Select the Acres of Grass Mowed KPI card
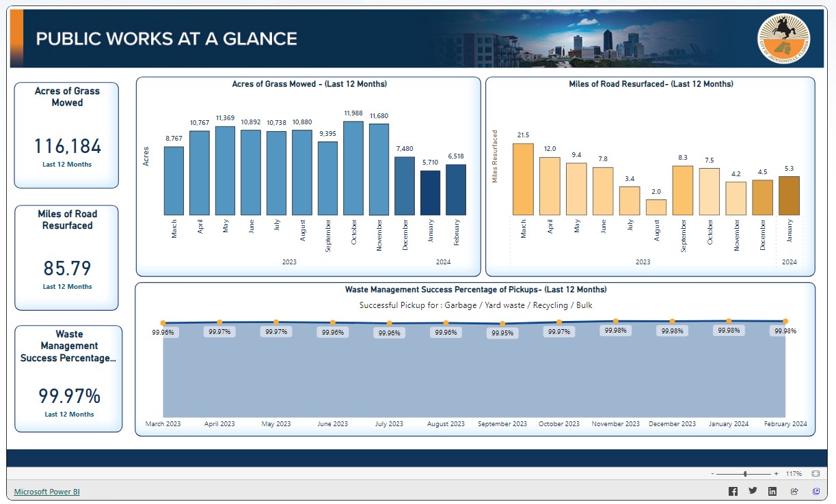 pyautogui.click(x=66, y=134)
